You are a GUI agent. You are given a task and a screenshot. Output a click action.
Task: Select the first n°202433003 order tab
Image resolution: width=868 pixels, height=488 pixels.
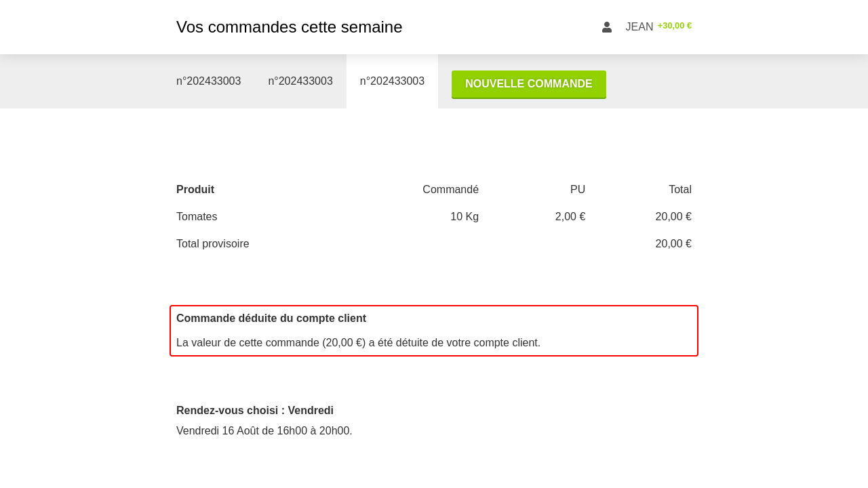(208, 81)
